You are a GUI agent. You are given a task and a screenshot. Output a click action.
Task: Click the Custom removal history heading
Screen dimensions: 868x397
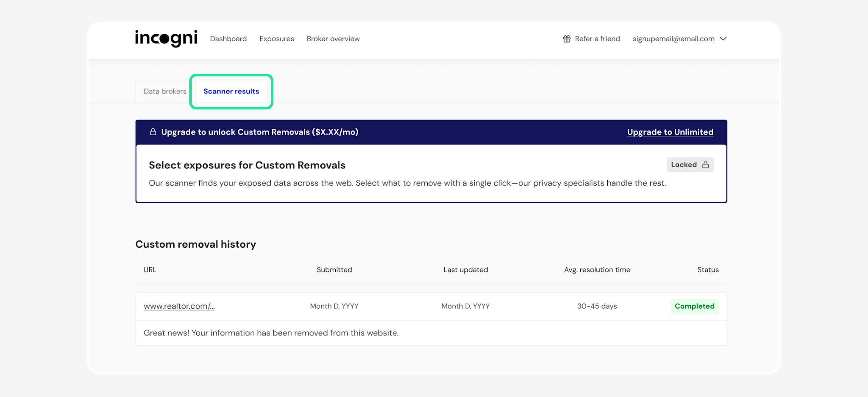click(196, 244)
